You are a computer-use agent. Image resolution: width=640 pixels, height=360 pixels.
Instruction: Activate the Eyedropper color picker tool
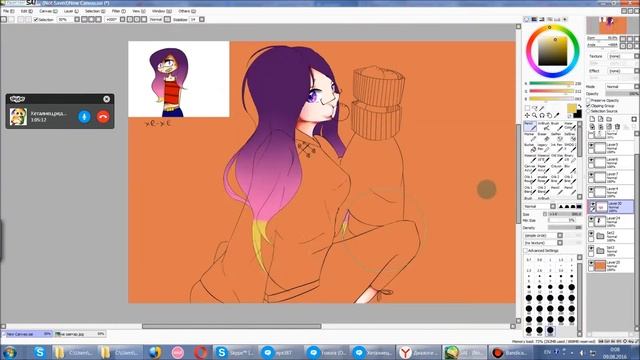[556, 116]
